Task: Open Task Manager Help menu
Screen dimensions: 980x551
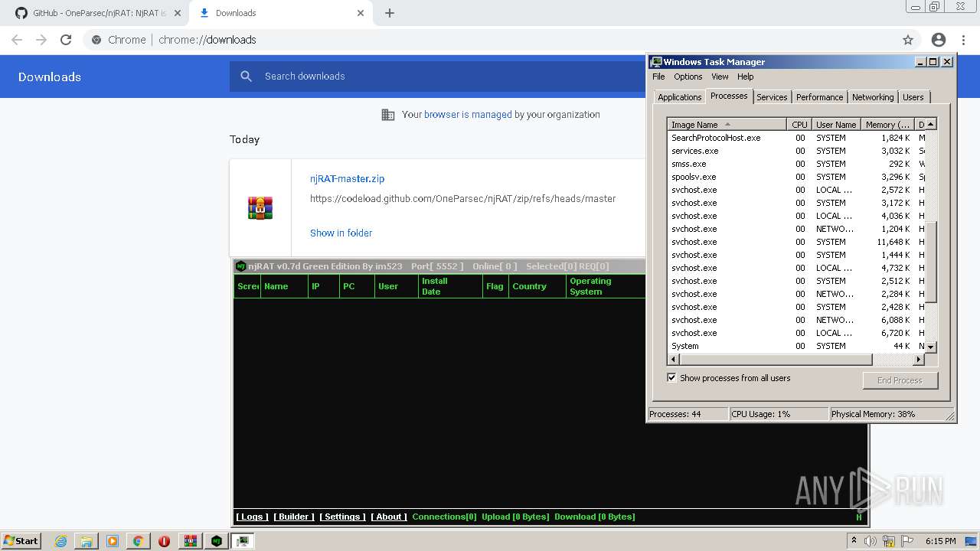Action: pos(745,77)
